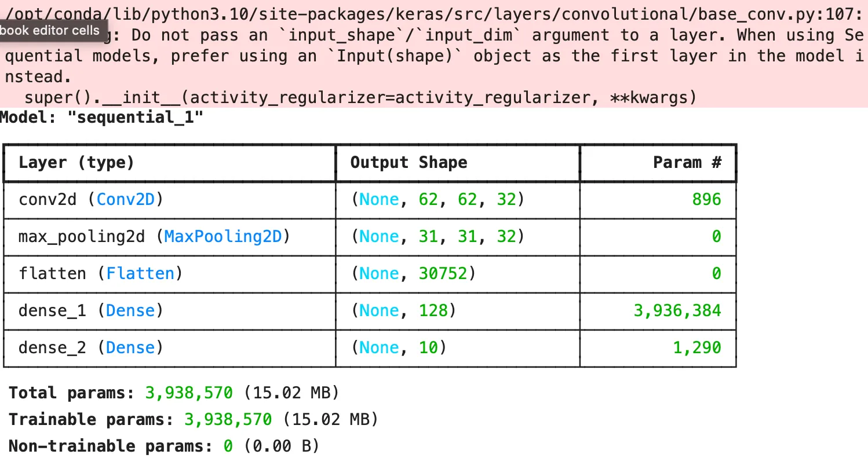The height and width of the screenshot is (469, 868).
Task: Click the flatten output shape (None, 30752)
Action: [x=413, y=274]
